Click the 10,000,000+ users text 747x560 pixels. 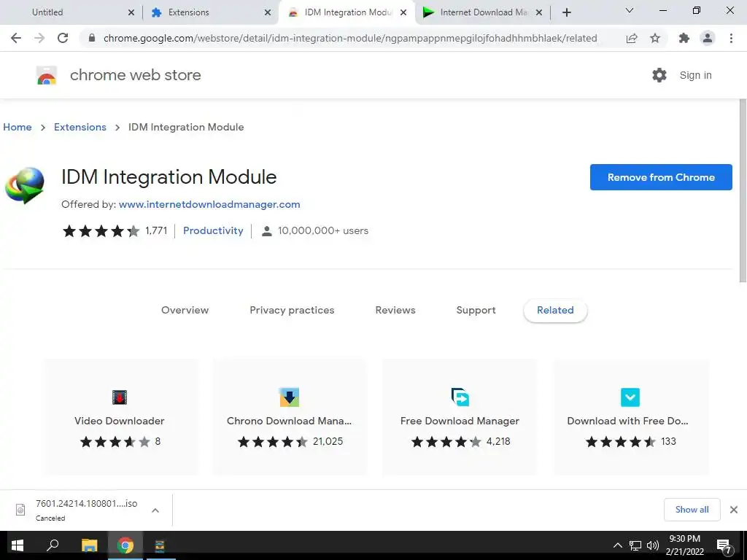pyautogui.click(x=323, y=231)
